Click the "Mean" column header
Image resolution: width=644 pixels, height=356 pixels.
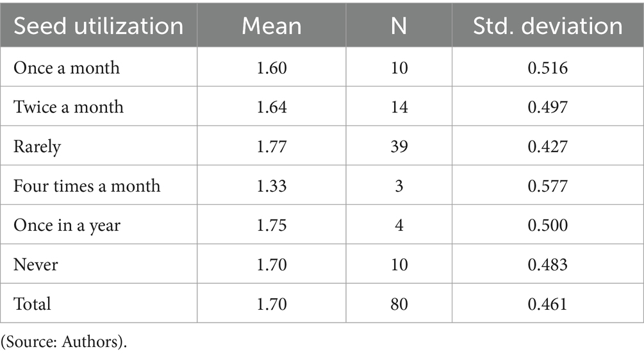(271, 26)
